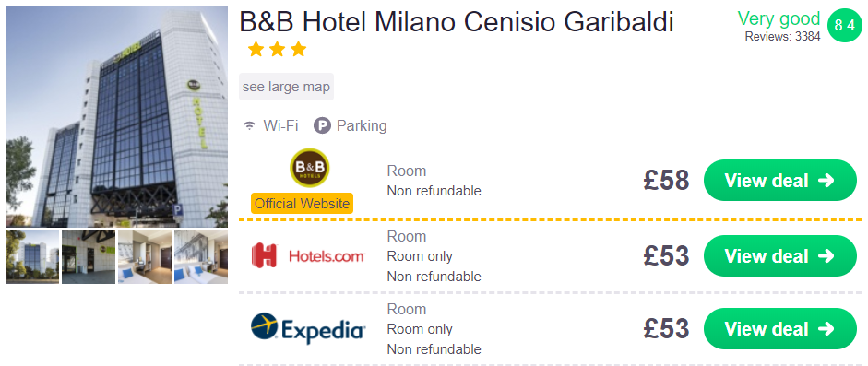The height and width of the screenshot is (366, 868).
Task: Select the fourth bedroom thumbnail
Action: 201,257
